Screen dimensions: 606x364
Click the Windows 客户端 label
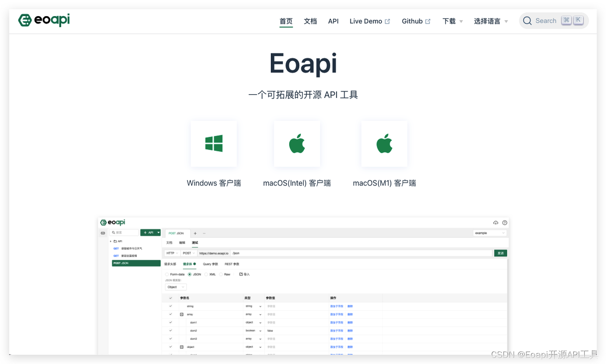214,183
